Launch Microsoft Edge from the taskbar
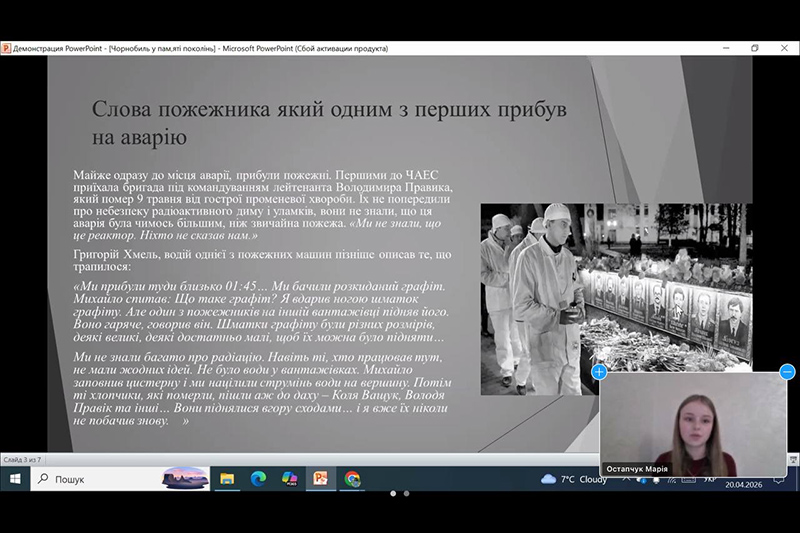 [x=258, y=479]
